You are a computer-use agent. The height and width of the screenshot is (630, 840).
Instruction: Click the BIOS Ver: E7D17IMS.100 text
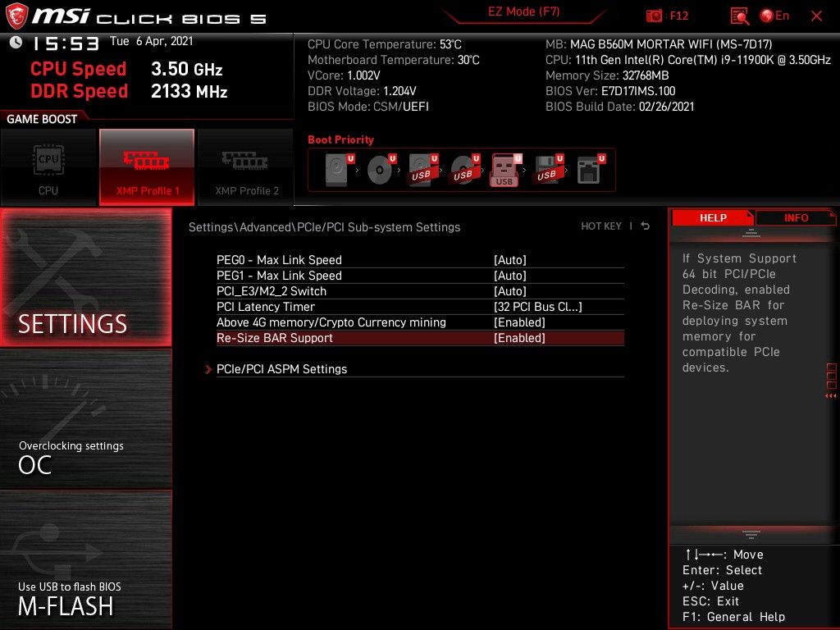(x=610, y=91)
